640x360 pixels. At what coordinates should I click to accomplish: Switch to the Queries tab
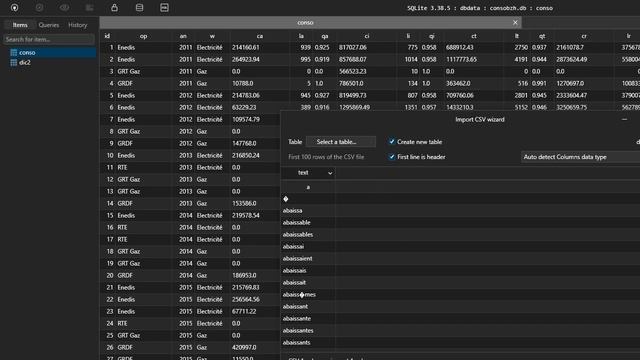click(49, 25)
